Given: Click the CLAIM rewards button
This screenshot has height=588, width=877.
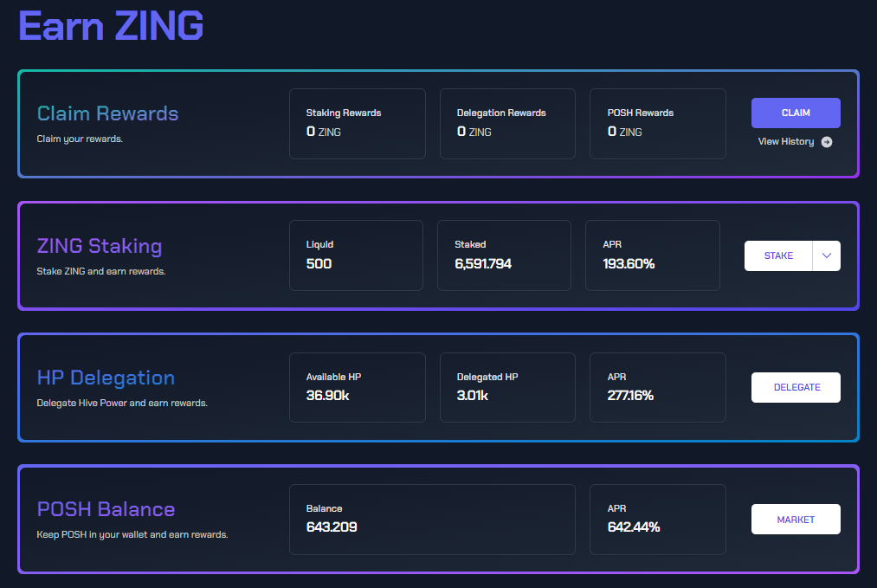Looking at the screenshot, I should tap(796, 113).
